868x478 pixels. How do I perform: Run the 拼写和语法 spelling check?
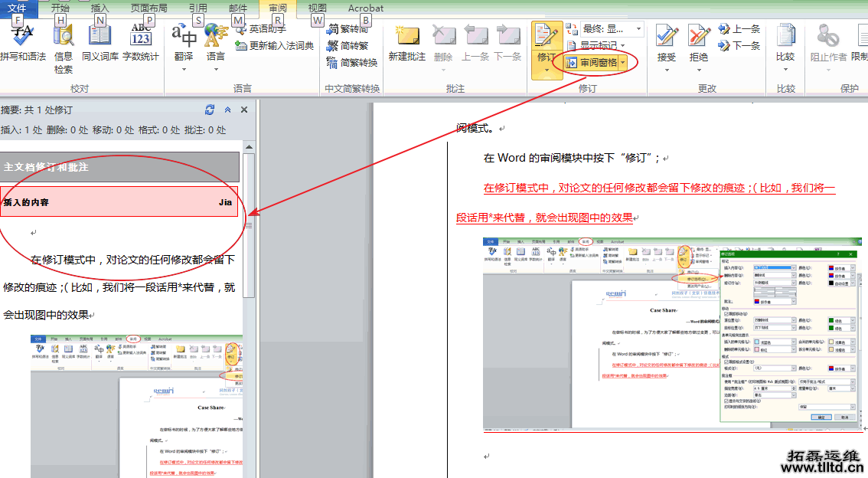point(23,38)
